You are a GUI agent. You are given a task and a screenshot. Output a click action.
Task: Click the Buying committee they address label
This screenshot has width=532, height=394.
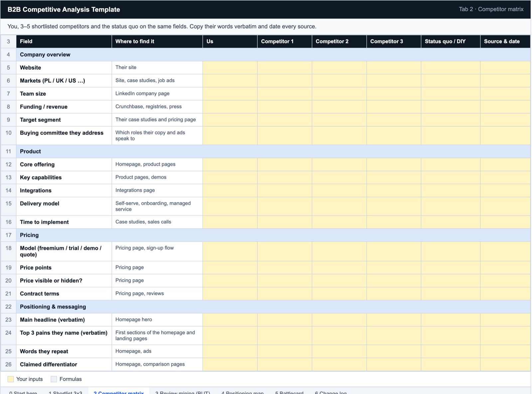(x=62, y=133)
